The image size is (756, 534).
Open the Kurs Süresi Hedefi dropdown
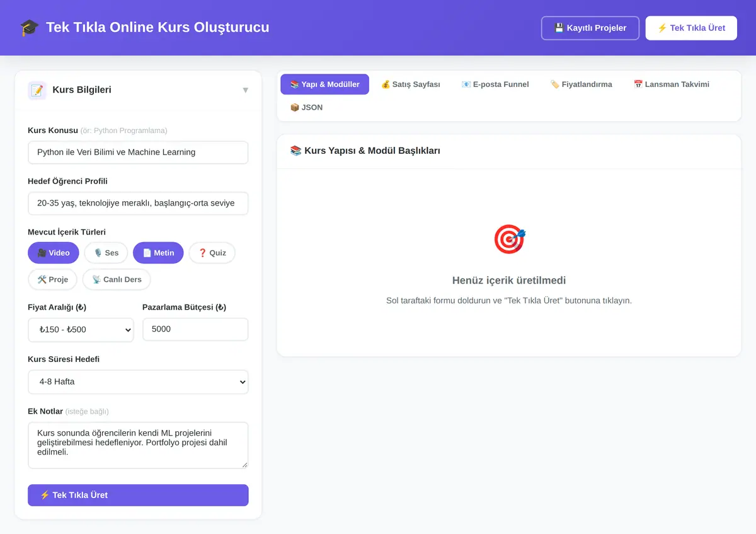tap(138, 381)
